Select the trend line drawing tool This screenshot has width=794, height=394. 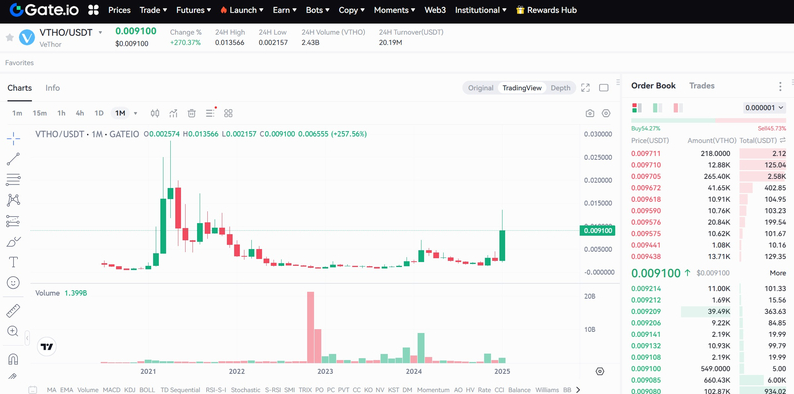tap(13, 159)
